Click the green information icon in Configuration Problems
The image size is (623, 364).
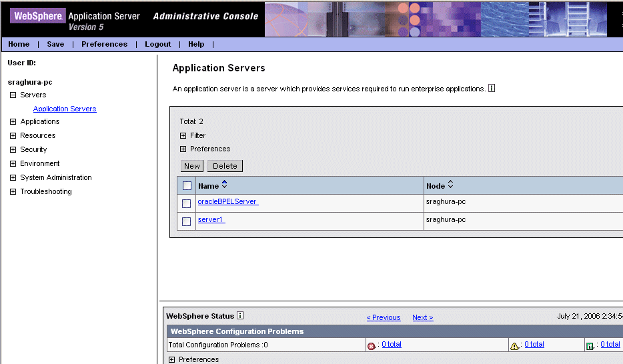[590, 346]
